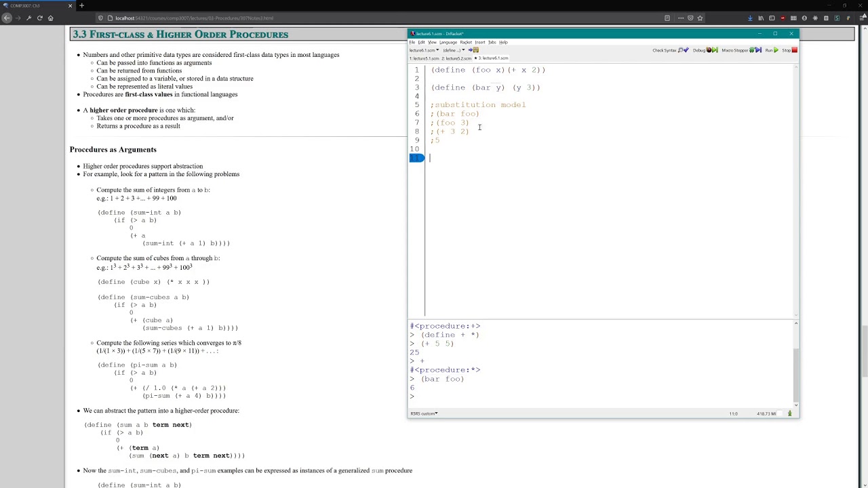Click the browser Forward button
This screenshot has width=868, height=488.
pyautogui.click(x=18, y=18)
